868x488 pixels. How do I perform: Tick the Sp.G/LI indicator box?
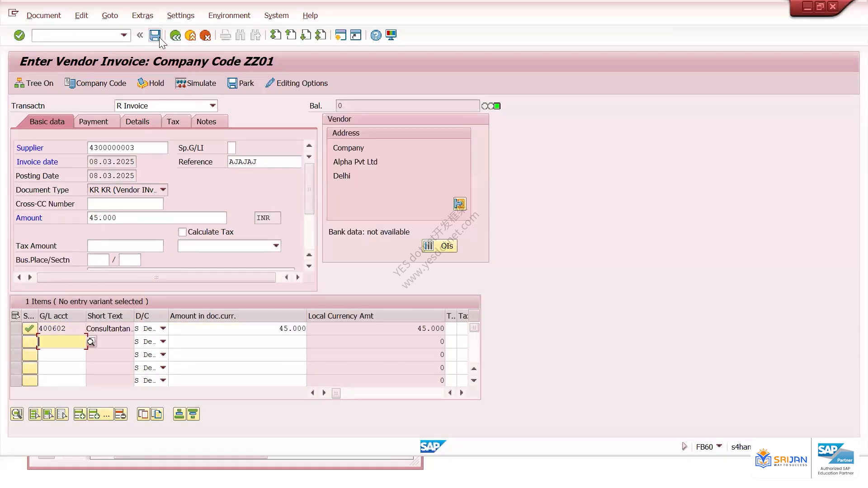[x=231, y=148]
